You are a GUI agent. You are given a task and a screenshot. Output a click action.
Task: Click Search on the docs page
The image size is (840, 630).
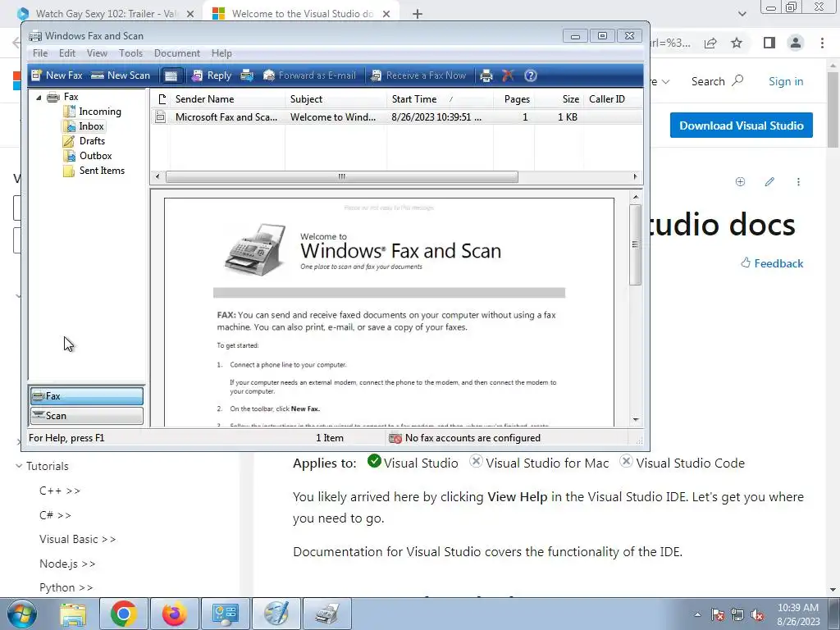[x=717, y=81]
